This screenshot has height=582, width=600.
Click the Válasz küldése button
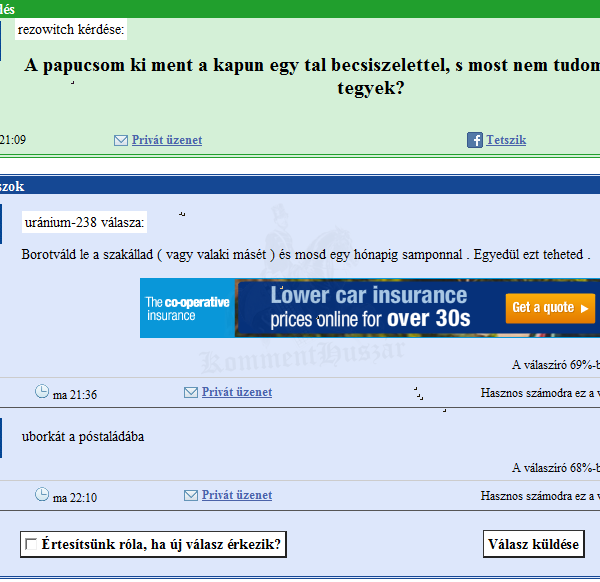pyautogui.click(x=533, y=544)
